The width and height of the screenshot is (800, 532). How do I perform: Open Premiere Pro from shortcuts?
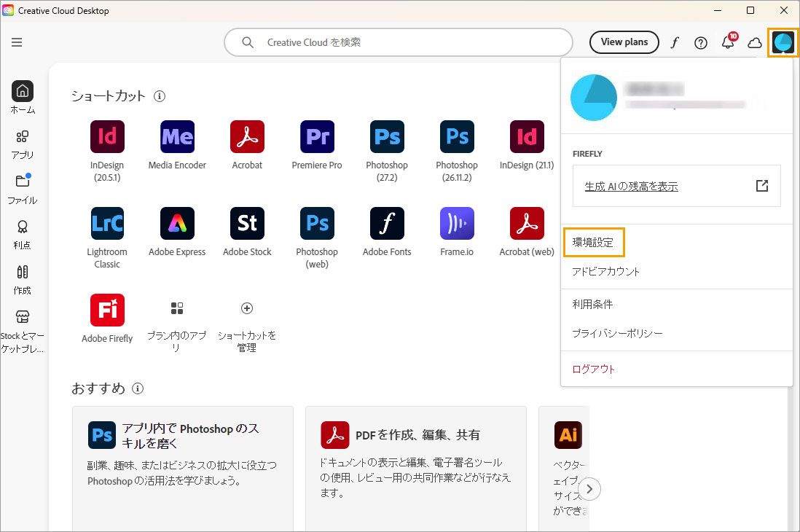pos(317,136)
